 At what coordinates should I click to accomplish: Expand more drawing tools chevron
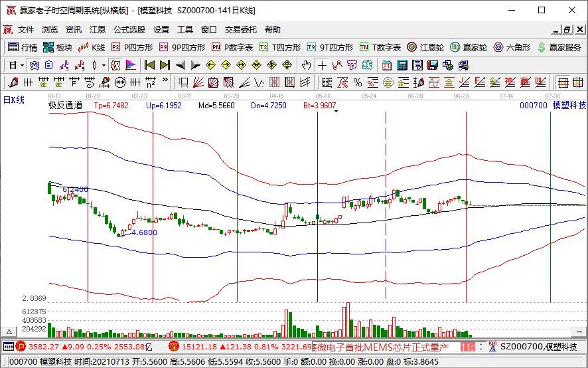165,80
